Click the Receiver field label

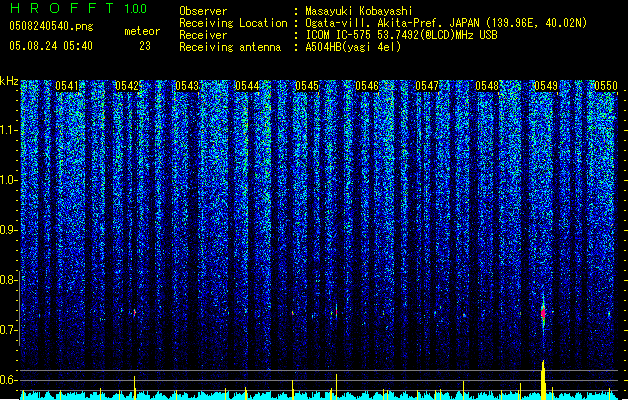click(203, 35)
